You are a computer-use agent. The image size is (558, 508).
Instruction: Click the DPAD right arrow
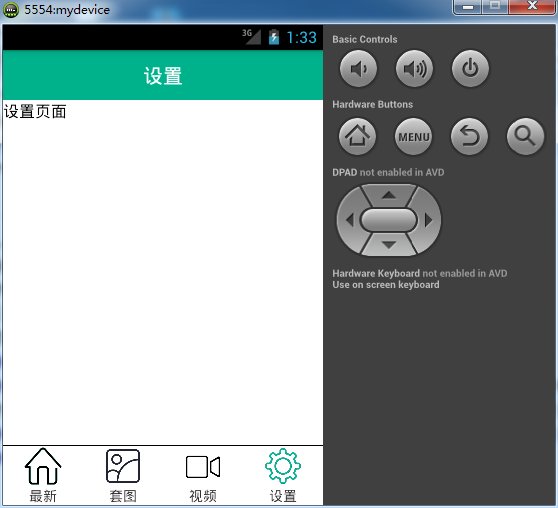(428, 220)
